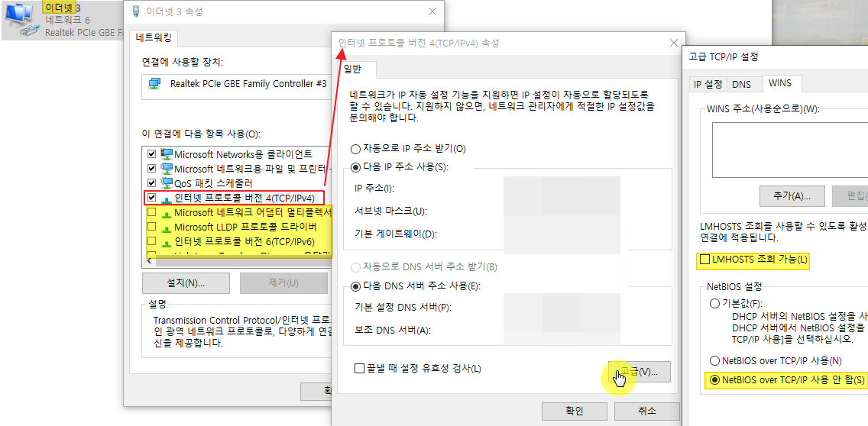
Task: Open the 일반 tab in TCP/IPv4 속성
Action: [x=355, y=69]
